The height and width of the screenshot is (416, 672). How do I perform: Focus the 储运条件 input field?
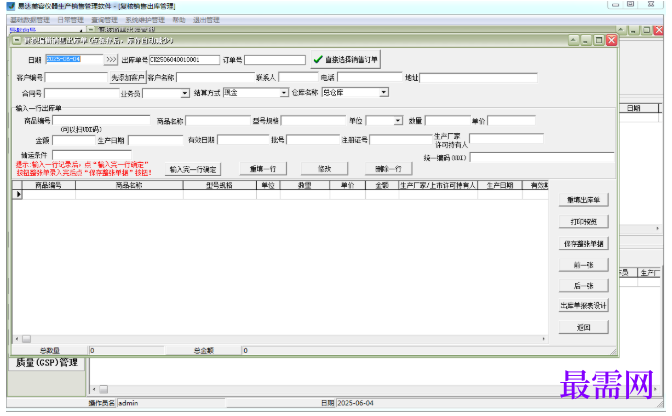pos(92,155)
